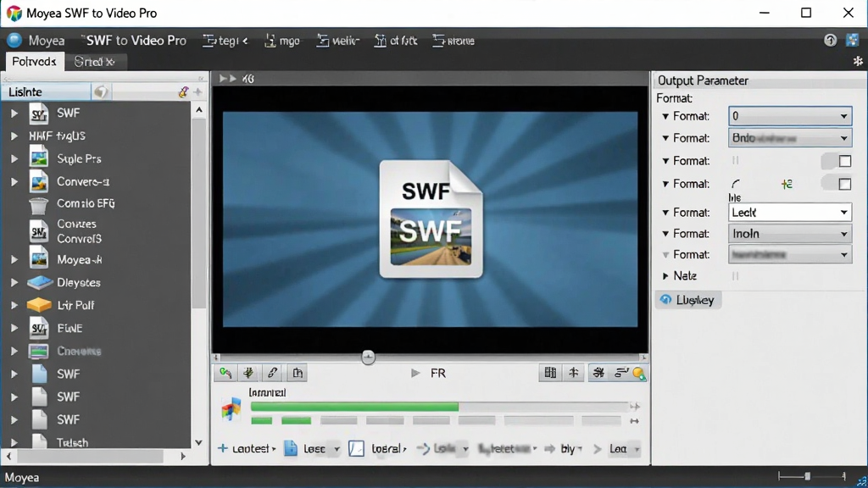Click the magnifier search icon below preview
The image size is (868, 488).
tap(639, 374)
